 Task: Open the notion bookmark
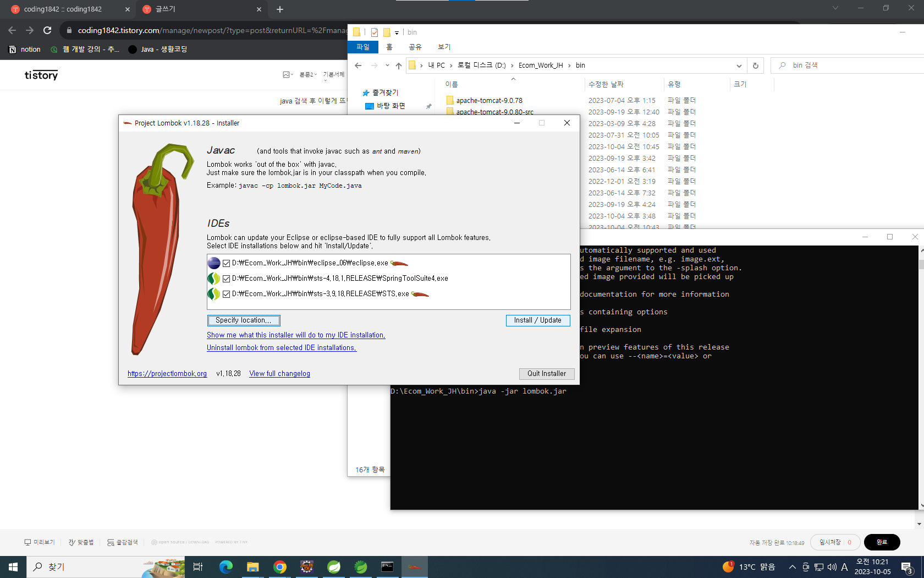click(25, 50)
